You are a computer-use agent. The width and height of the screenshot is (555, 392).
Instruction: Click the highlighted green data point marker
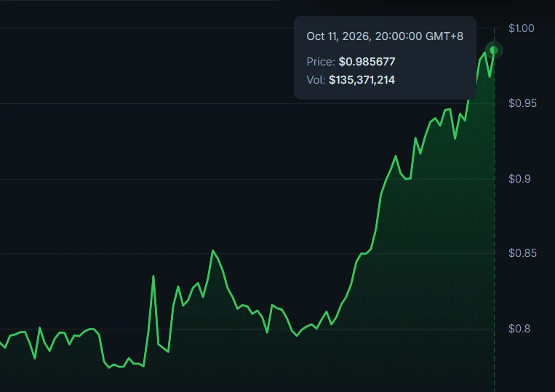pos(493,50)
